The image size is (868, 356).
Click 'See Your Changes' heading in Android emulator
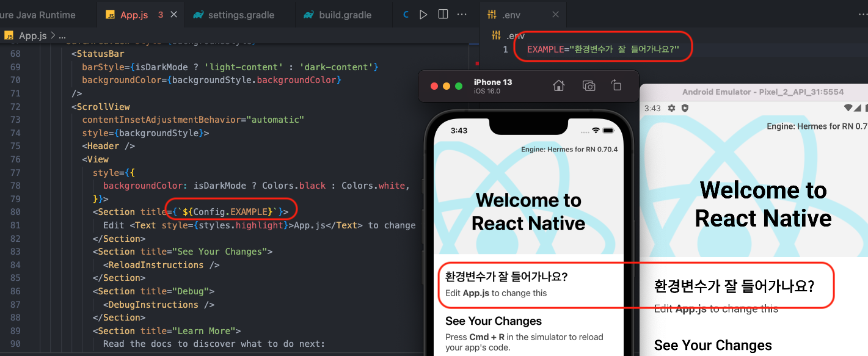point(713,346)
